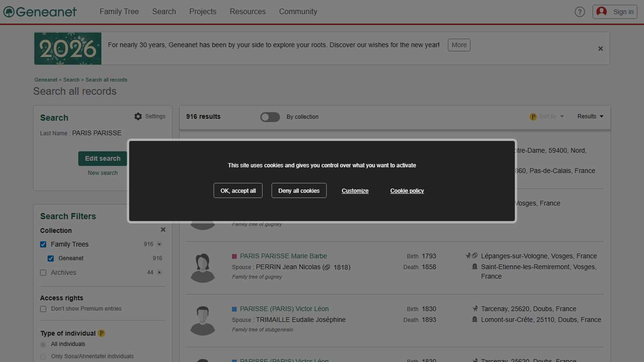Click the Sign in user icon
This screenshot has height=362, width=644.
(602, 12)
